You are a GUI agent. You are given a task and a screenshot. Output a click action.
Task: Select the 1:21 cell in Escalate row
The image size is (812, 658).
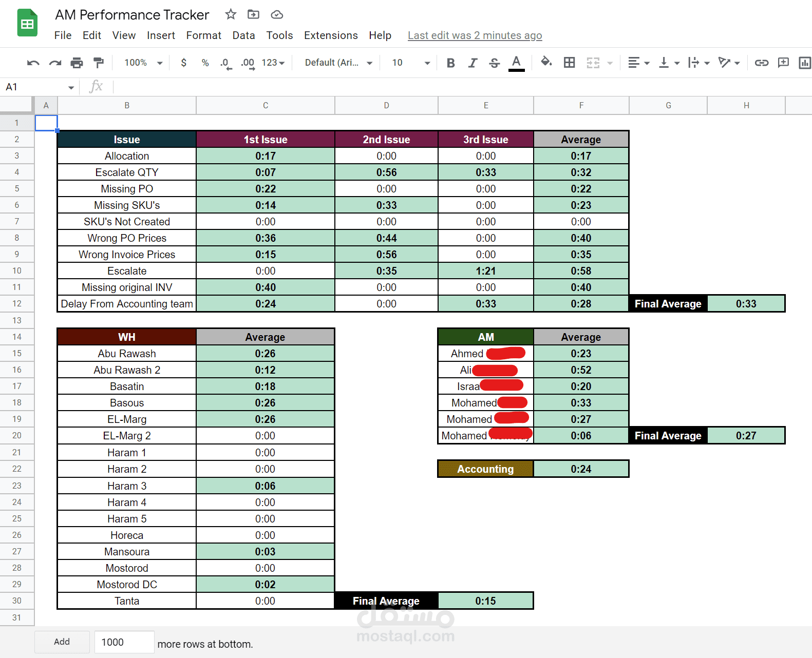coord(486,270)
